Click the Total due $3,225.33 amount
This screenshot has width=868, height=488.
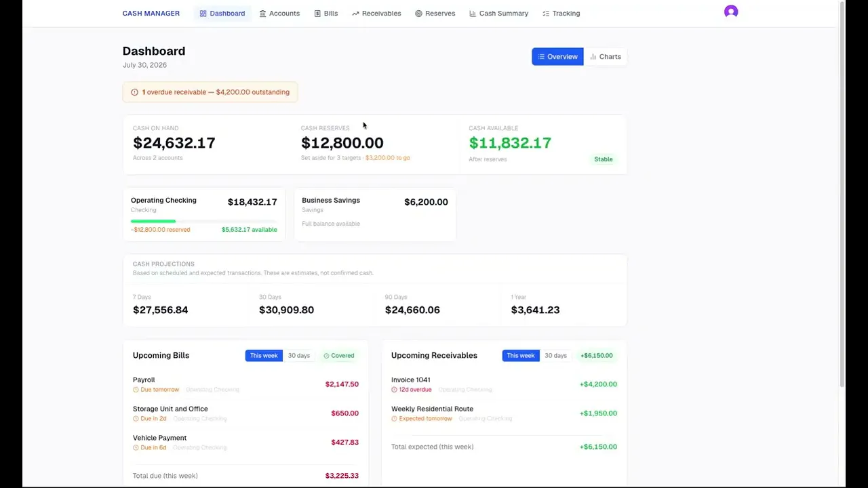pos(342,476)
